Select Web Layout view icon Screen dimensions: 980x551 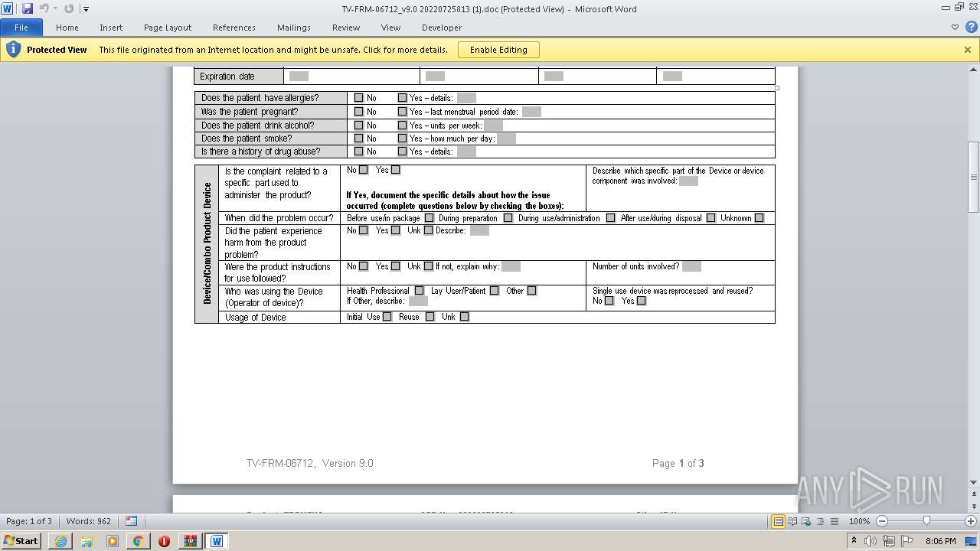(x=807, y=521)
